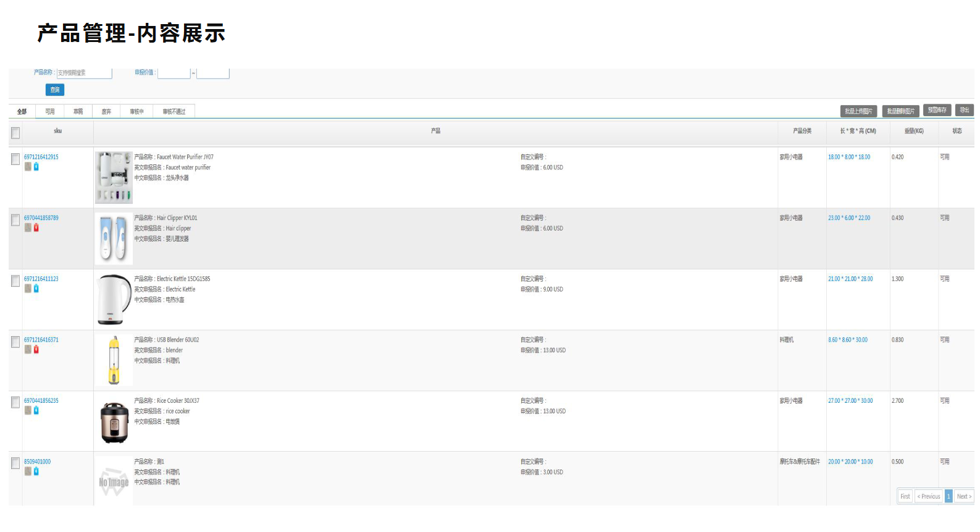Screen dimensions: 980x532
Task: Open the Faucet Water Purifier product thumbnail
Action: (114, 177)
